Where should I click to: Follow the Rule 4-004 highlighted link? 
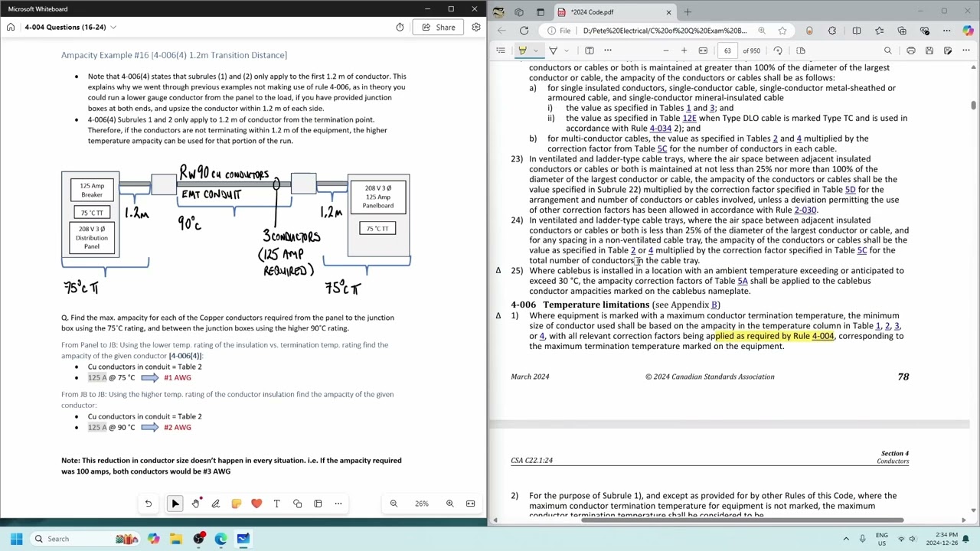pos(822,336)
